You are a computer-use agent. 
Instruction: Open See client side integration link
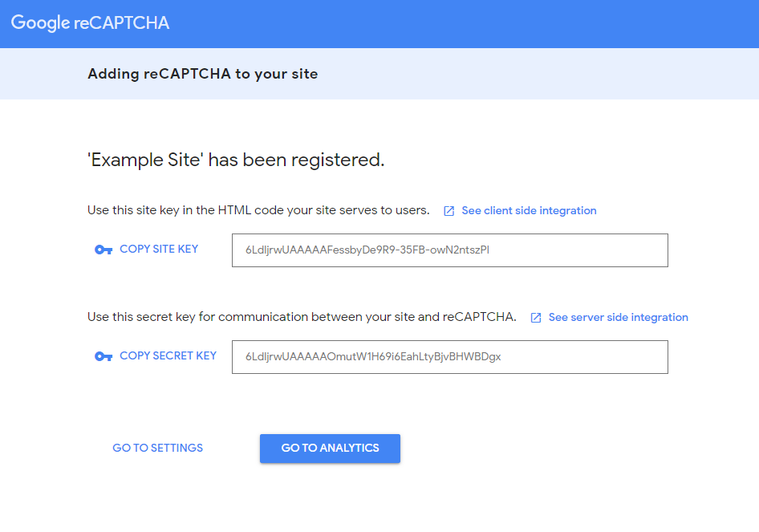[x=529, y=210]
